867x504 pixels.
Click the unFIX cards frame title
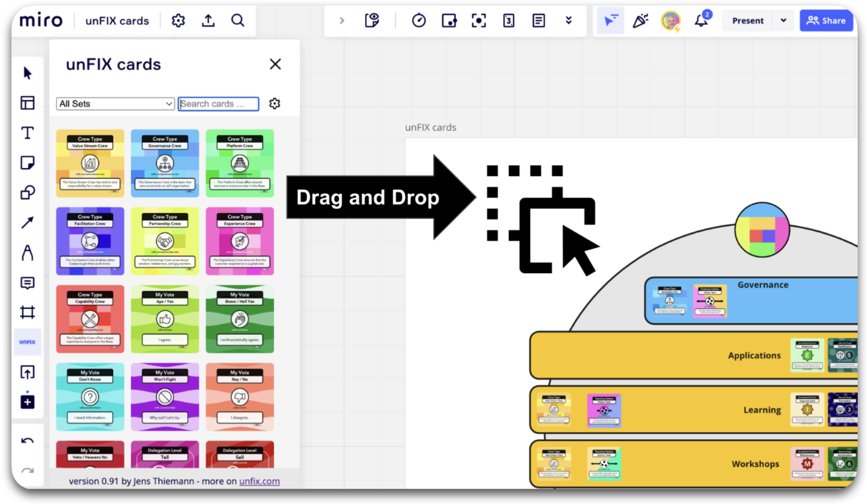(430, 128)
